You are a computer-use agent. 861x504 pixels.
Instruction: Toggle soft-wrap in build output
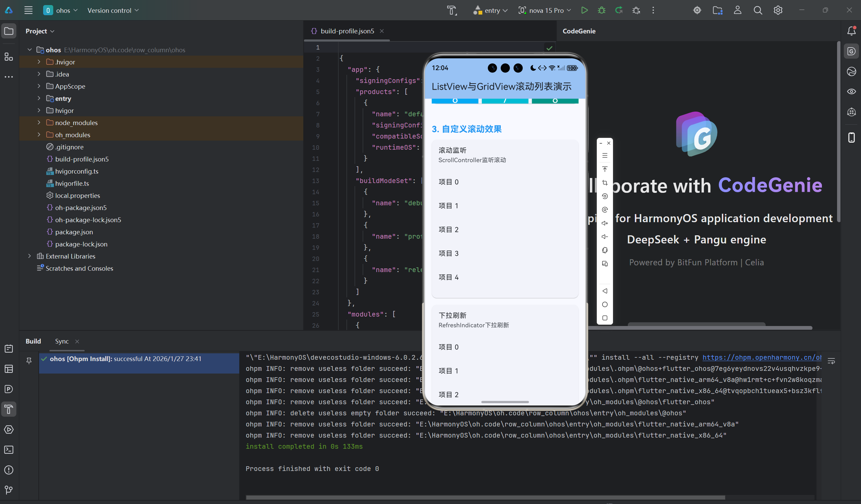tap(831, 361)
